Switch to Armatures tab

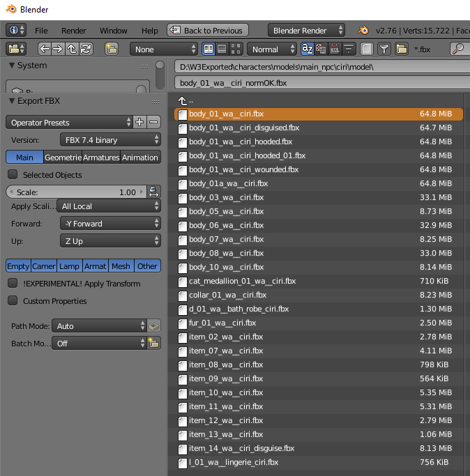click(x=101, y=158)
